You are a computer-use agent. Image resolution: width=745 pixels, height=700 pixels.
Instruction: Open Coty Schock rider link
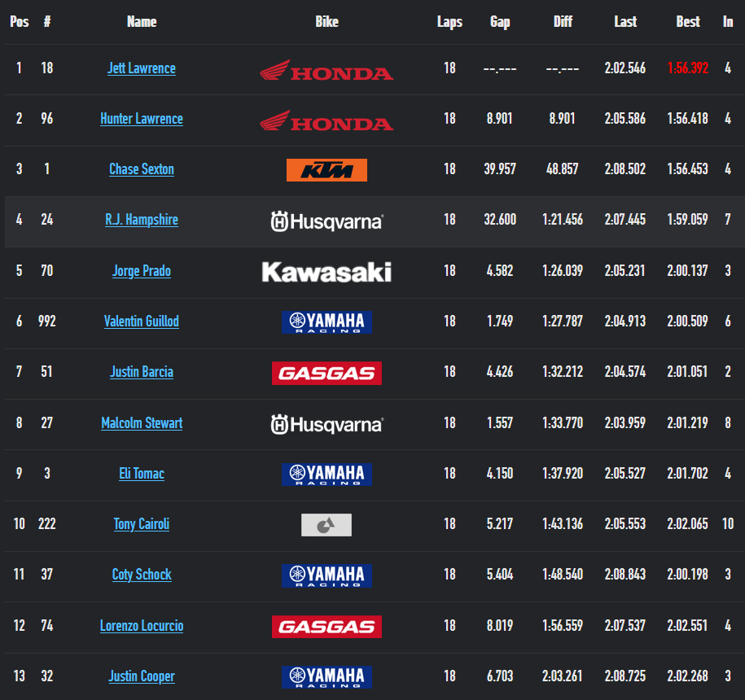[x=142, y=575]
